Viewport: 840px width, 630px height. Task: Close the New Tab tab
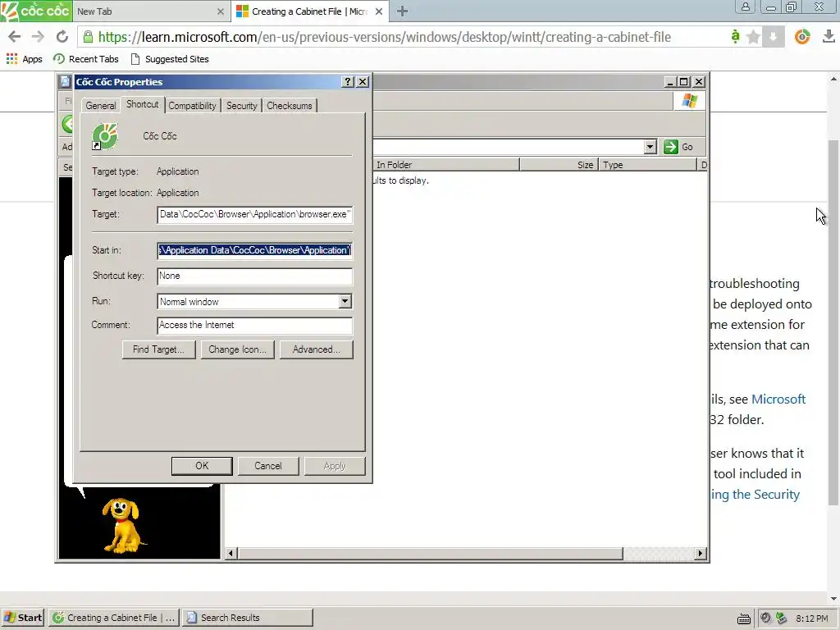point(220,11)
